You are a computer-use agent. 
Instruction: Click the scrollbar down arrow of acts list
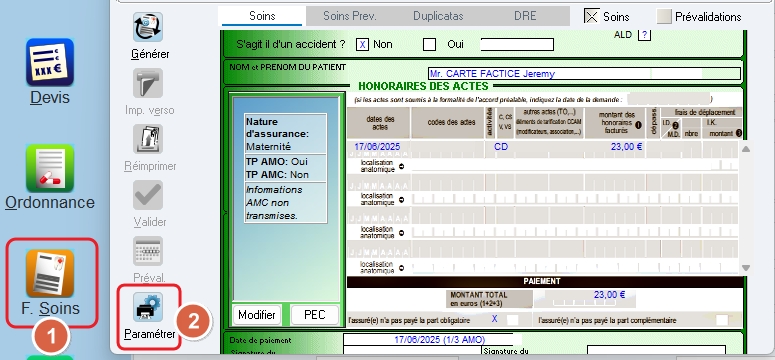click(x=746, y=268)
